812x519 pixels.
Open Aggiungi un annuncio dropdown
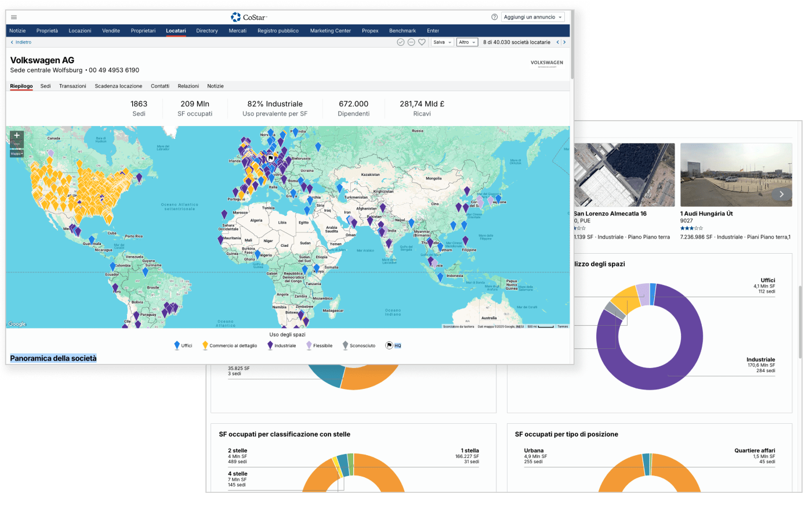[533, 17]
